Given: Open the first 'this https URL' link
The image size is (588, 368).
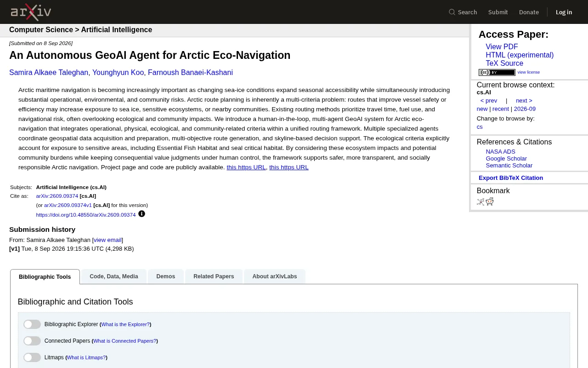Looking at the screenshot, I should point(246,167).
